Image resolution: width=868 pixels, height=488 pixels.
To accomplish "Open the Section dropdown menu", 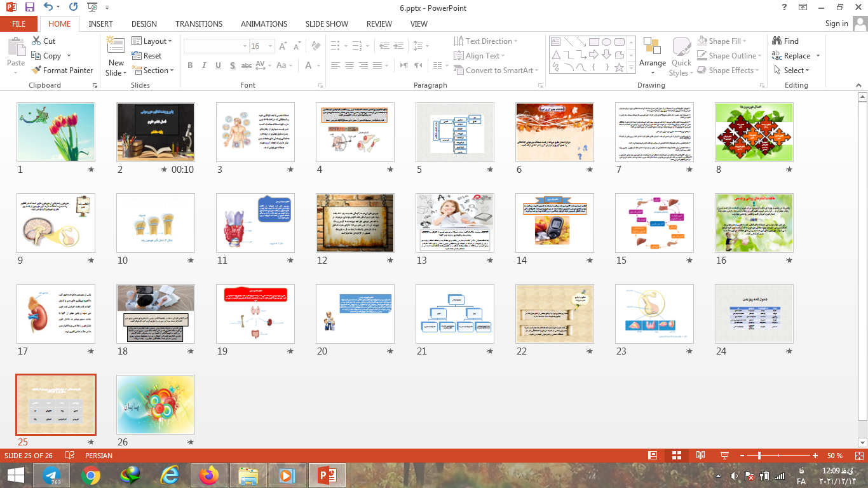I will coord(153,71).
